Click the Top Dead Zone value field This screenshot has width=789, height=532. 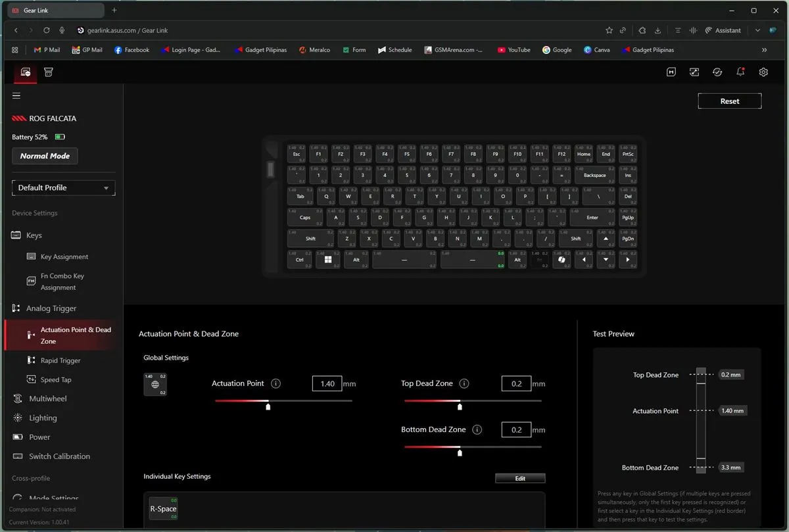[516, 383]
